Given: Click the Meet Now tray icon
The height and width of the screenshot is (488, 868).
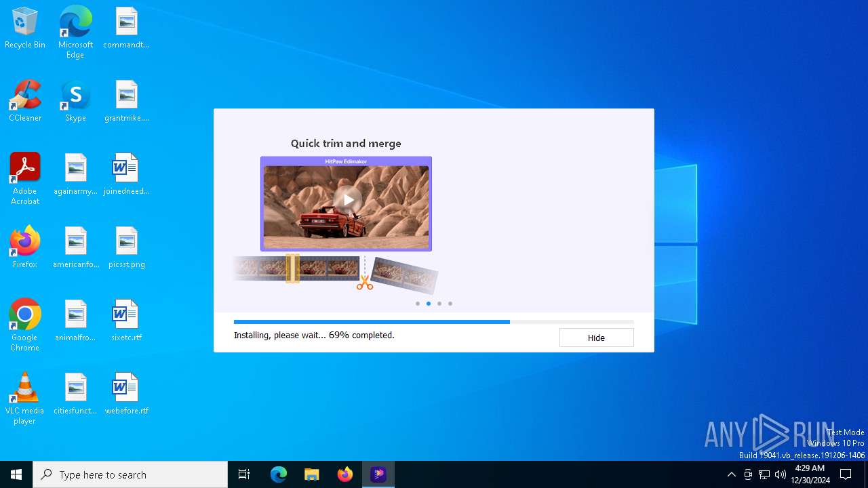Looking at the screenshot, I should tap(748, 474).
